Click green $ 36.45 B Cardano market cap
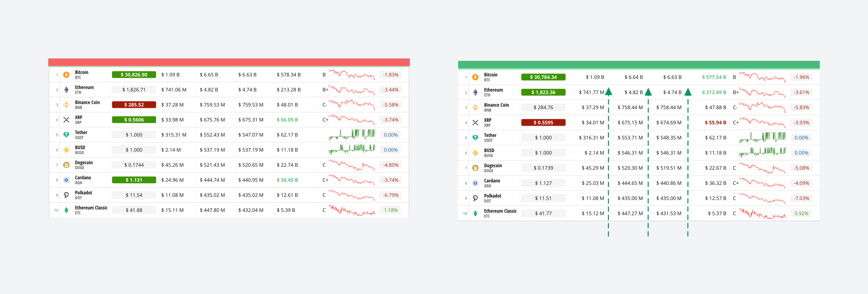868x294 pixels. [288, 180]
